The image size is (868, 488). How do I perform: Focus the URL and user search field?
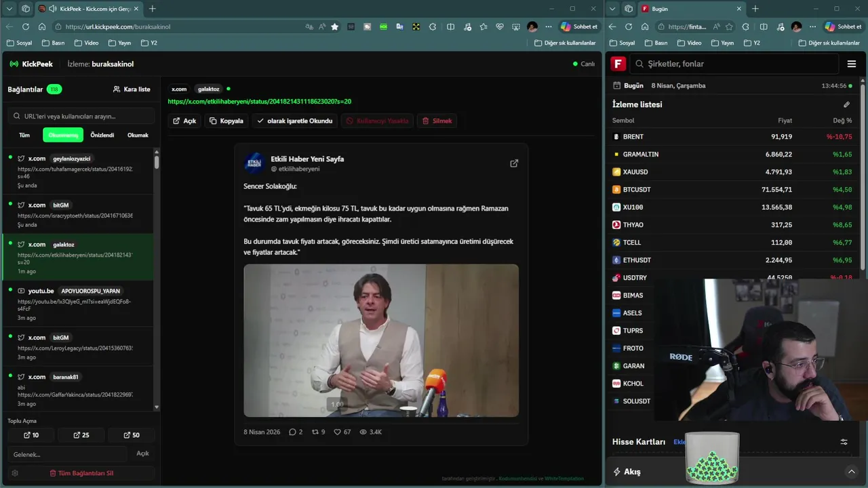coord(80,116)
